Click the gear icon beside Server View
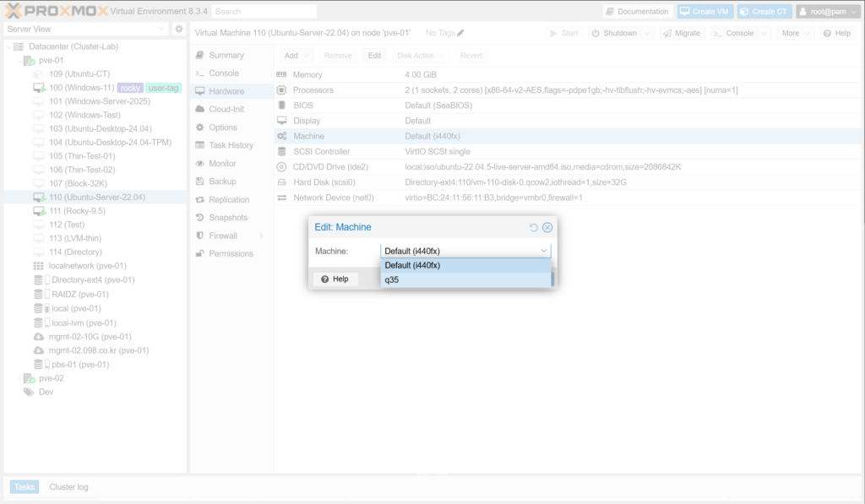 (x=178, y=30)
